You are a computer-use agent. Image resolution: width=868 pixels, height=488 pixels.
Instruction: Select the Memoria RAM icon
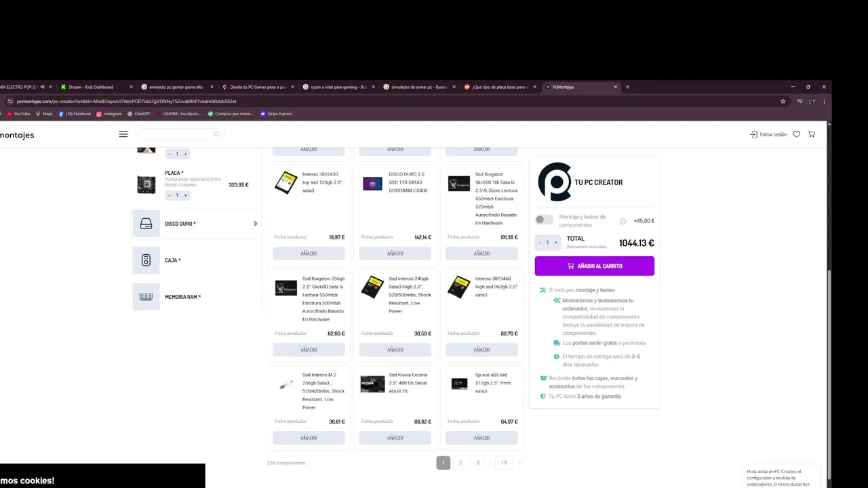click(x=146, y=297)
